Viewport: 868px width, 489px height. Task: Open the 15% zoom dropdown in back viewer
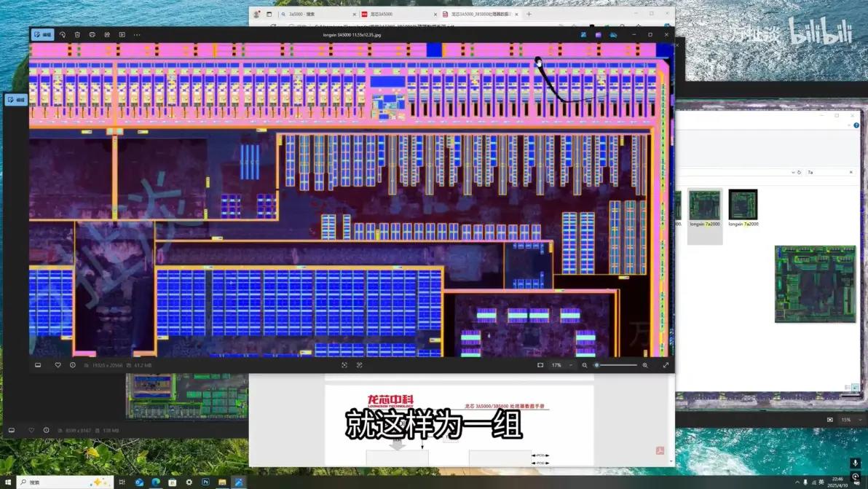pos(851,420)
